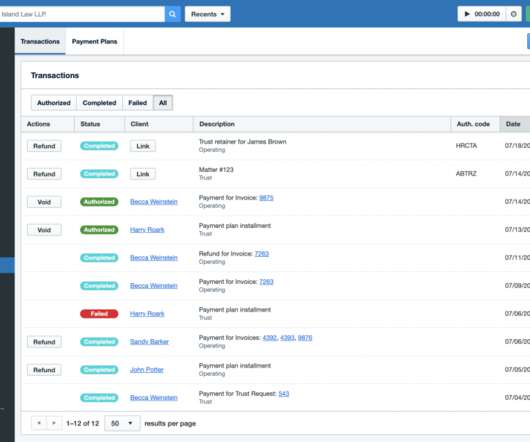Click the Island Law LLP search field
530x442 pixels.
[82, 14]
